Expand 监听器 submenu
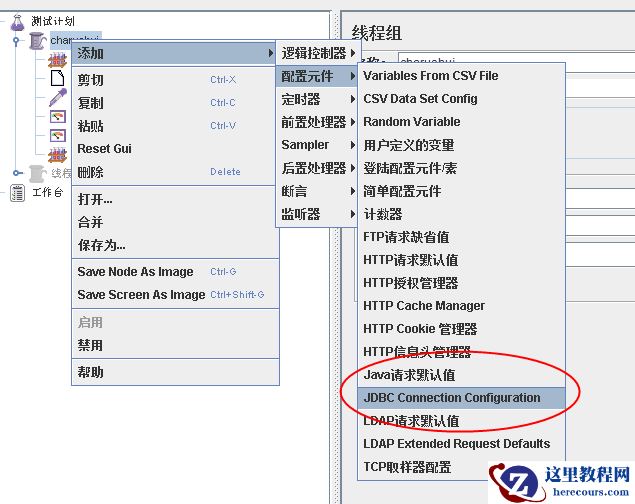 point(317,214)
